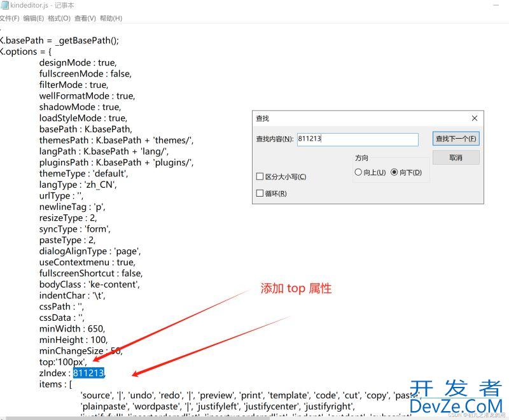Click the line wellFormatMode : true,
509x420 pixels.
click(87, 95)
